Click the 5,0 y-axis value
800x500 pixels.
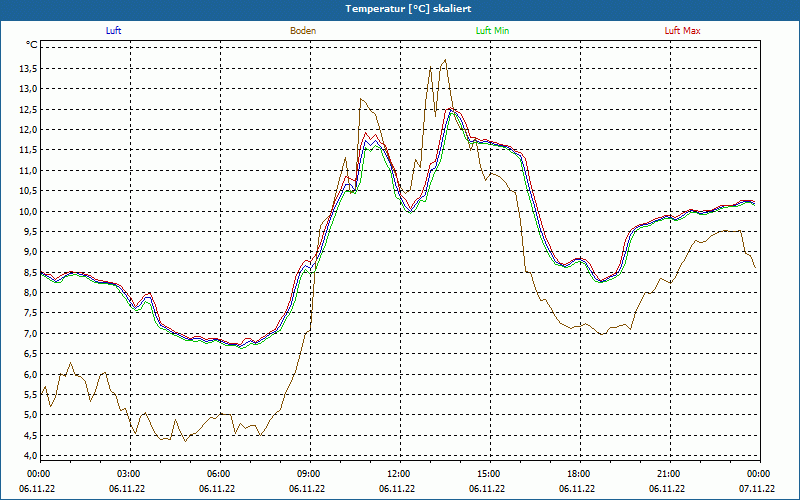[31, 415]
